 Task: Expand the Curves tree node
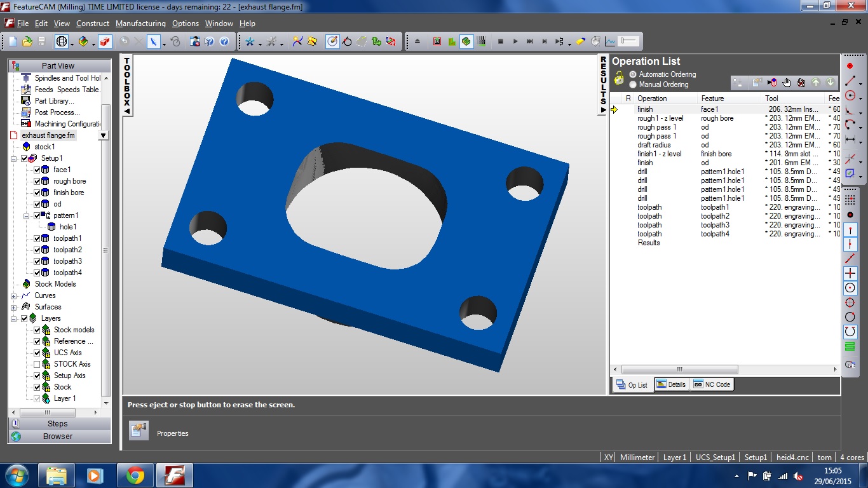coord(14,295)
